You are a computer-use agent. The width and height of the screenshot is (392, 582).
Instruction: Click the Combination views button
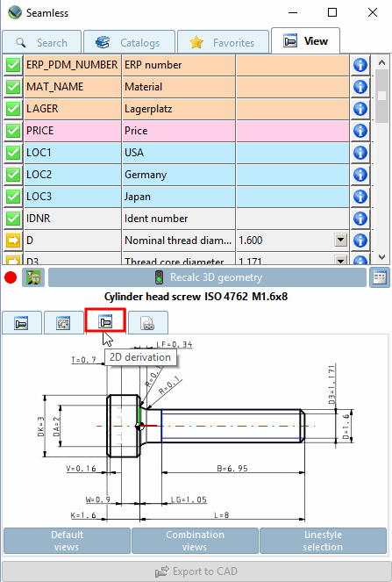coord(195,541)
